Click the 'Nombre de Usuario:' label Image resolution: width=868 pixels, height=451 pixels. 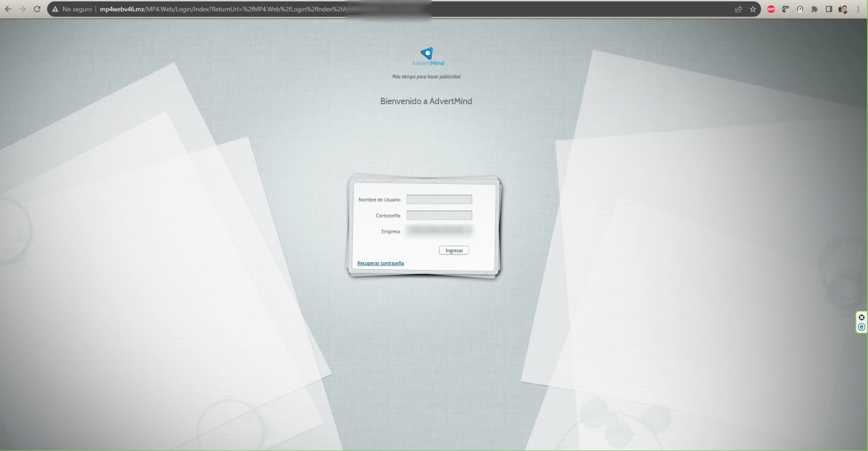[x=380, y=200]
